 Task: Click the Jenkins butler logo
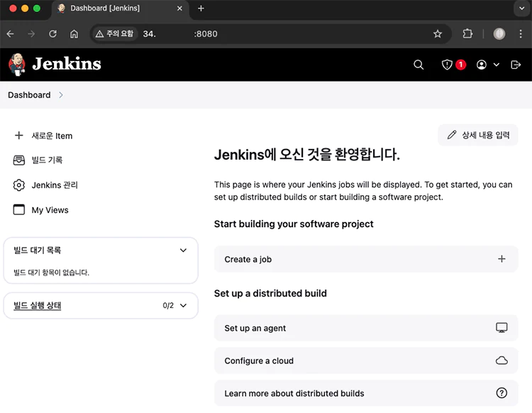[x=17, y=65]
